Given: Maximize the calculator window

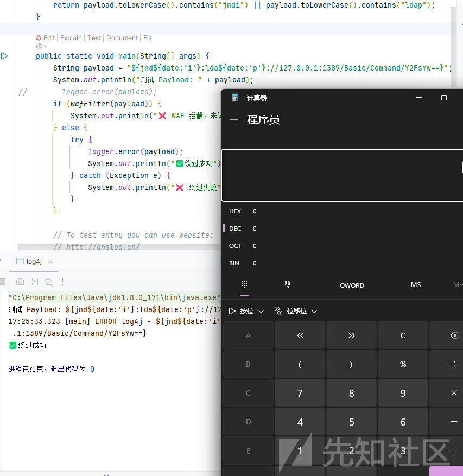Looking at the screenshot, I should (x=444, y=98).
